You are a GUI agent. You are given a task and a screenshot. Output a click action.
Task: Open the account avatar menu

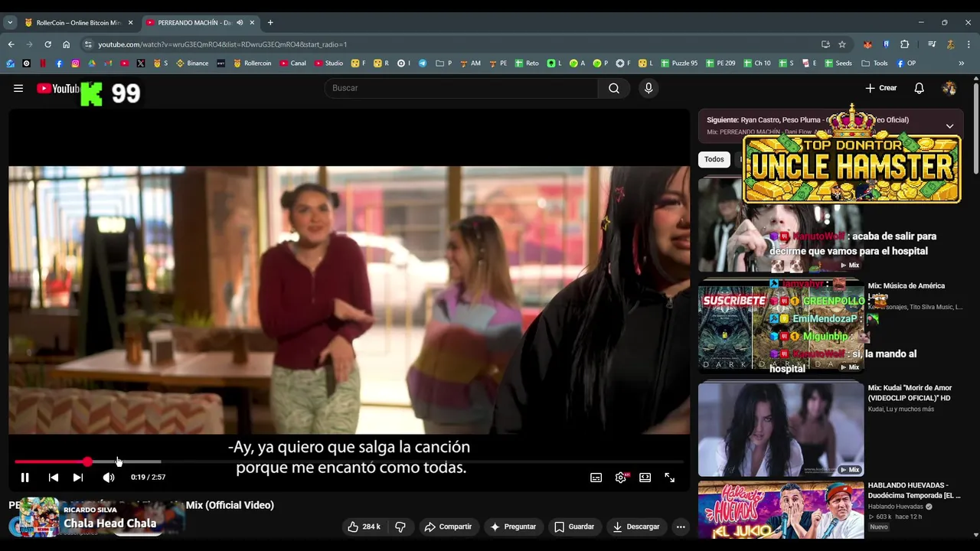949,88
